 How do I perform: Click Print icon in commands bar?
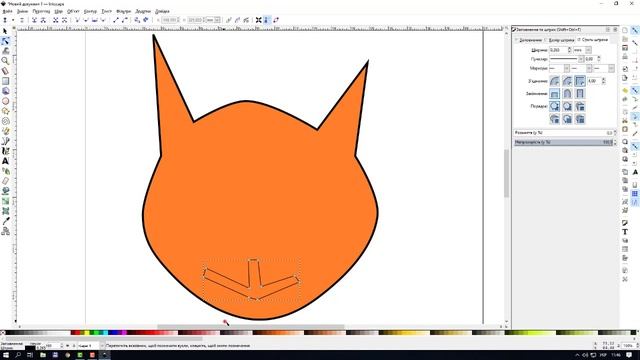pos(625,57)
